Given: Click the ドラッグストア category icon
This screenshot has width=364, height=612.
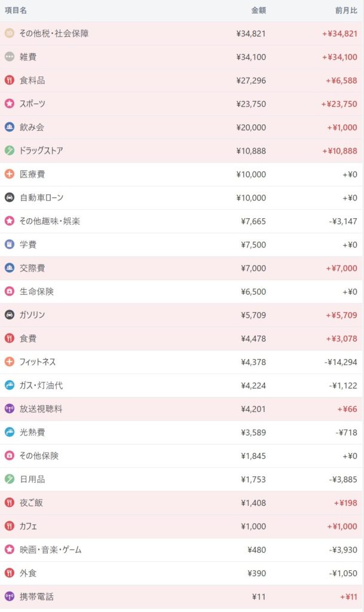Looking at the screenshot, I should [10, 151].
